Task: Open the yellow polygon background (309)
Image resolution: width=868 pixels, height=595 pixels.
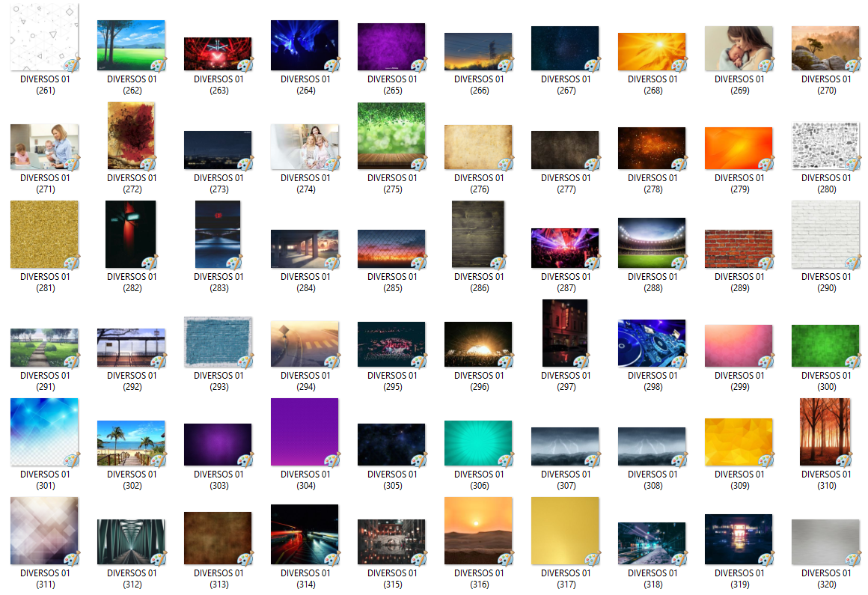Action: click(739, 442)
